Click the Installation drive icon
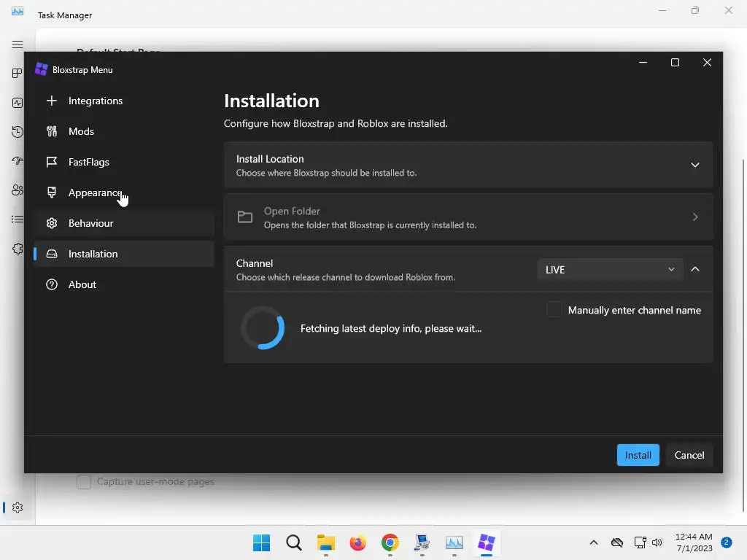This screenshot has width=747, height=560. 52,254
